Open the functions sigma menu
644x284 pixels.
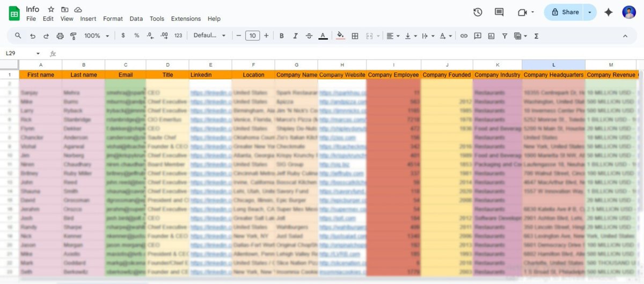[537, 36]
